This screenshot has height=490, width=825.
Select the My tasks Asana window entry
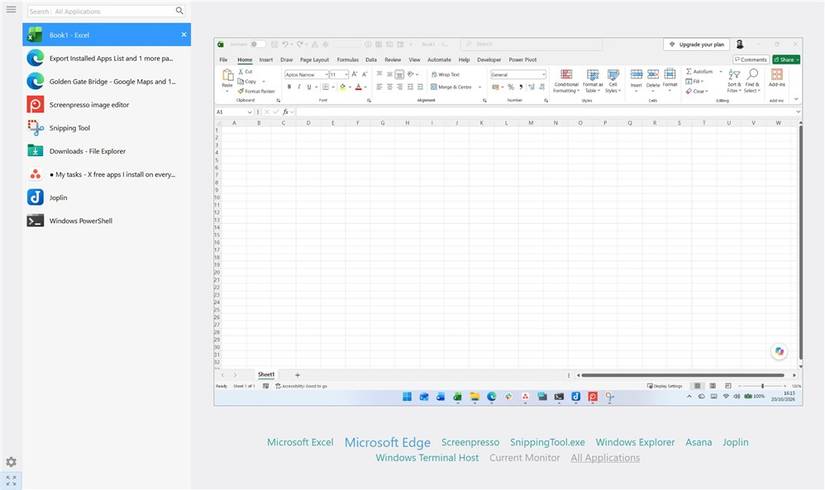tap(107, 174)
